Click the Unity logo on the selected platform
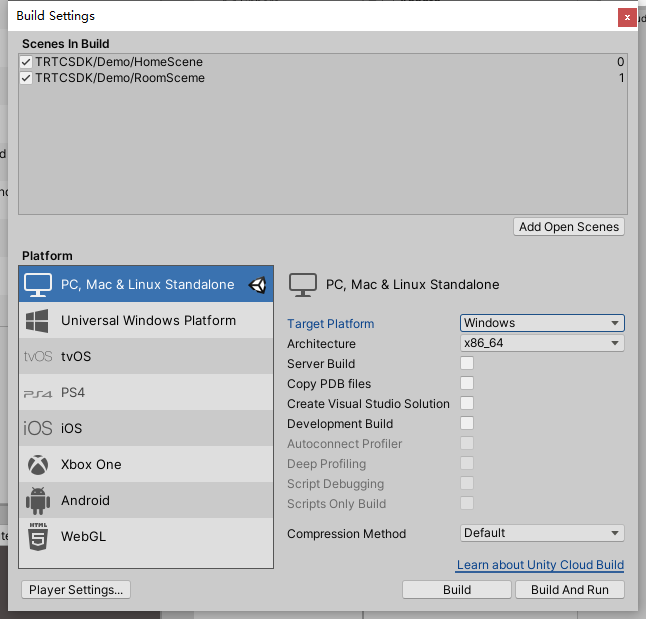 pyautogui.click(x=258, y=285)
